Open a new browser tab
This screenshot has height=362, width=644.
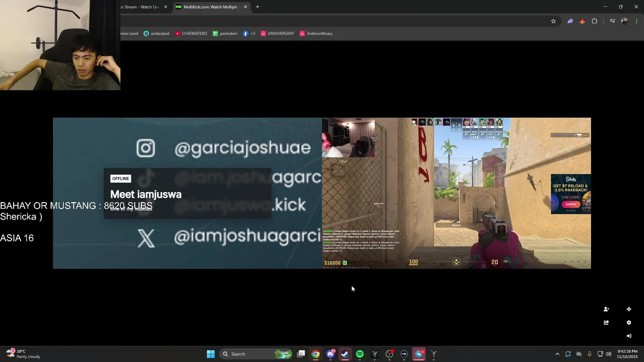coord(258,7)
